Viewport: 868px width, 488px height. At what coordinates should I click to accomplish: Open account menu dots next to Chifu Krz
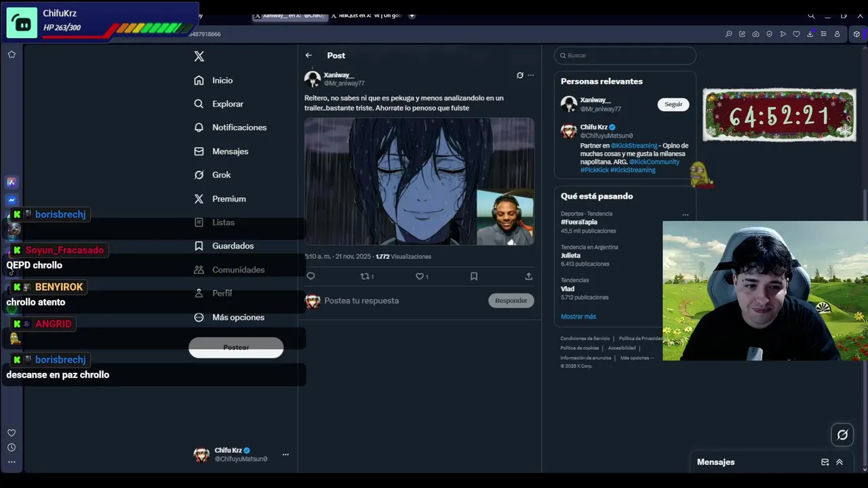pos(285,455)
